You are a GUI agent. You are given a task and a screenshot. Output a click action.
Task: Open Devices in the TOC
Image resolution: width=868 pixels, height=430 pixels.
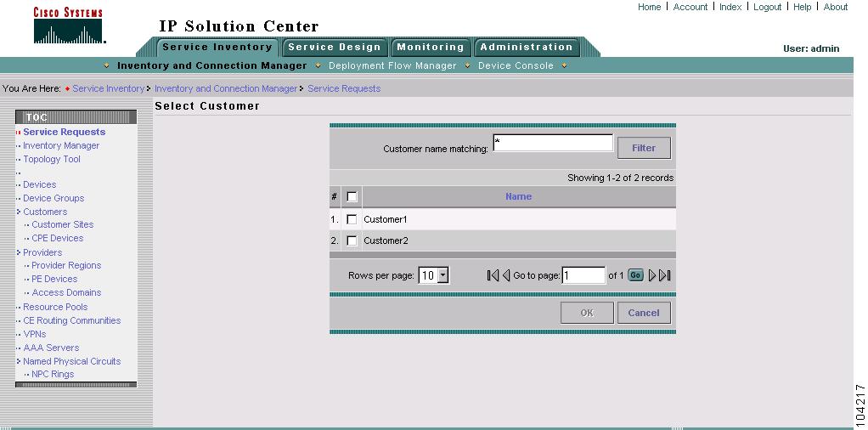coord(39,184)
